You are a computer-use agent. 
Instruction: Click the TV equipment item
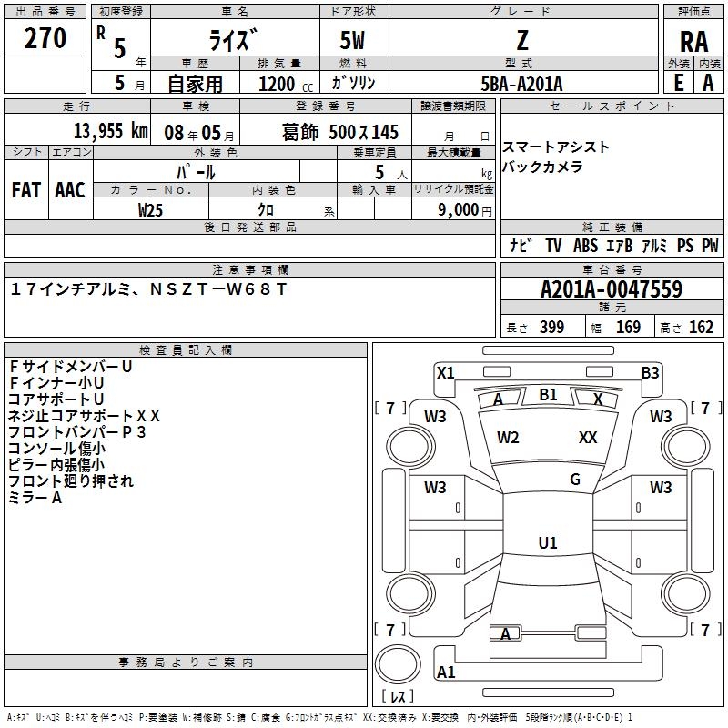point(553,246)
